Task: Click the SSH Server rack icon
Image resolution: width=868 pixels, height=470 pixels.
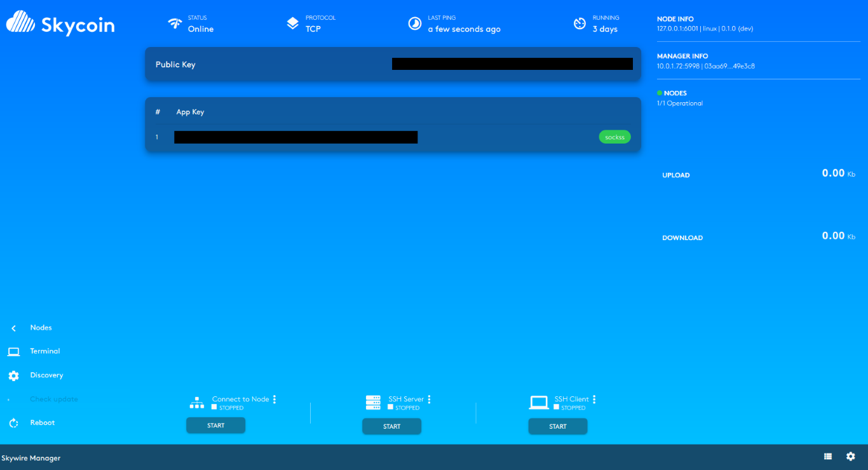Action: (x=373, y=403)
